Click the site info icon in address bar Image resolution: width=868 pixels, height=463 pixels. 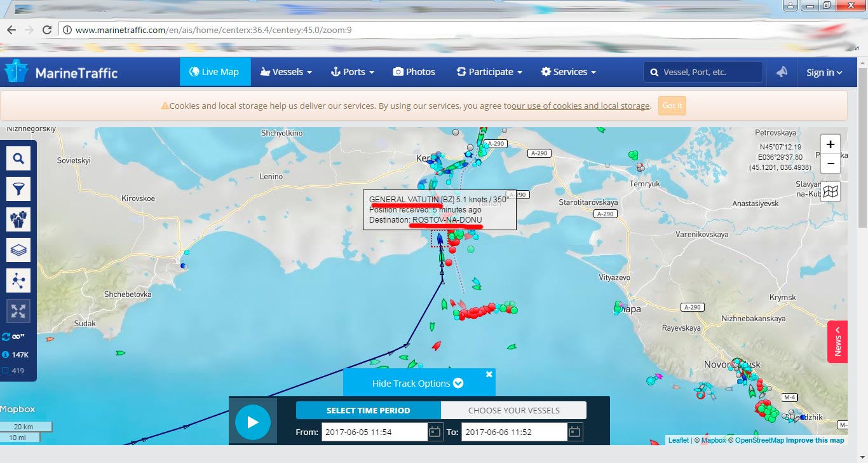coord(67,30)
